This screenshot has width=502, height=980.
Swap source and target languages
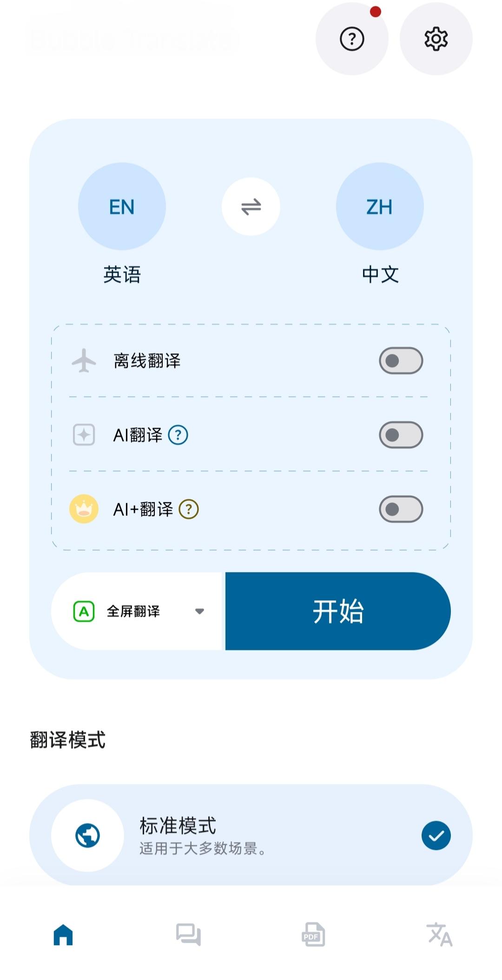[x=251, y=207]
